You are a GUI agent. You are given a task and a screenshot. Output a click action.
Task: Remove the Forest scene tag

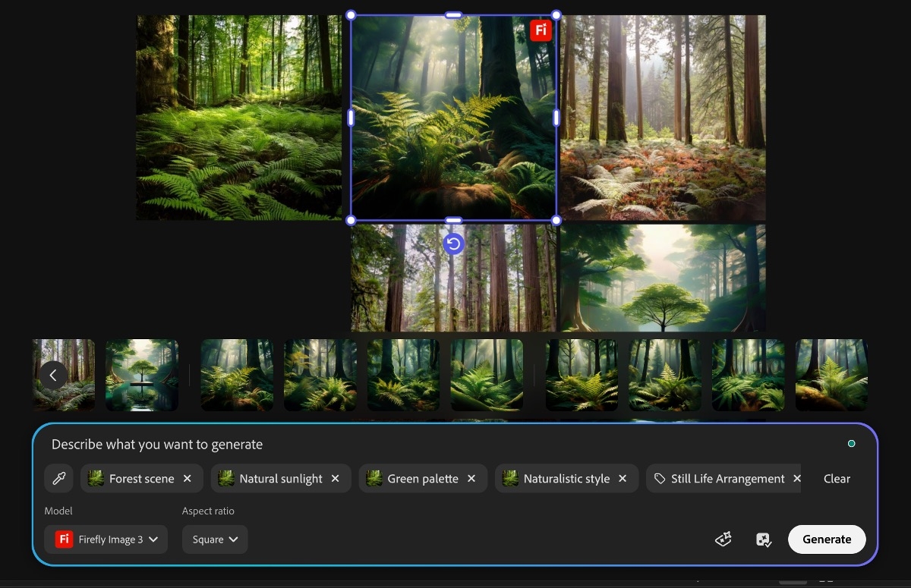188,479
